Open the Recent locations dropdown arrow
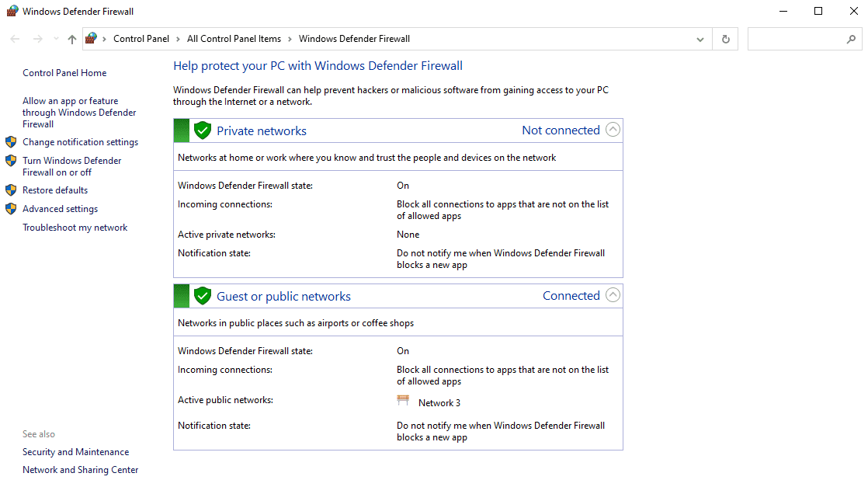The width and height of the screenshot is (868, 487). coord(56,39)
